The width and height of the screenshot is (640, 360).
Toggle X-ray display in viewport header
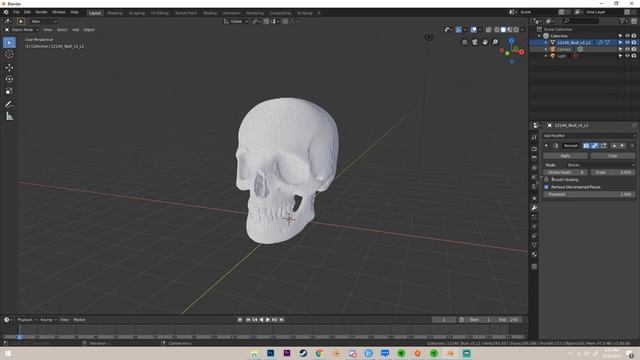tap(488, 30)
